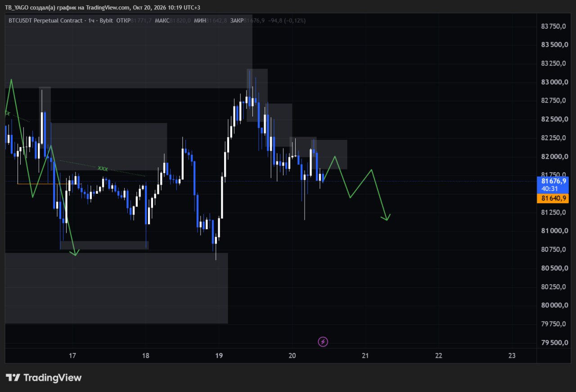Click the 82750,0 price axis label
The image size is (576, 392).
[x=553, y=101]
